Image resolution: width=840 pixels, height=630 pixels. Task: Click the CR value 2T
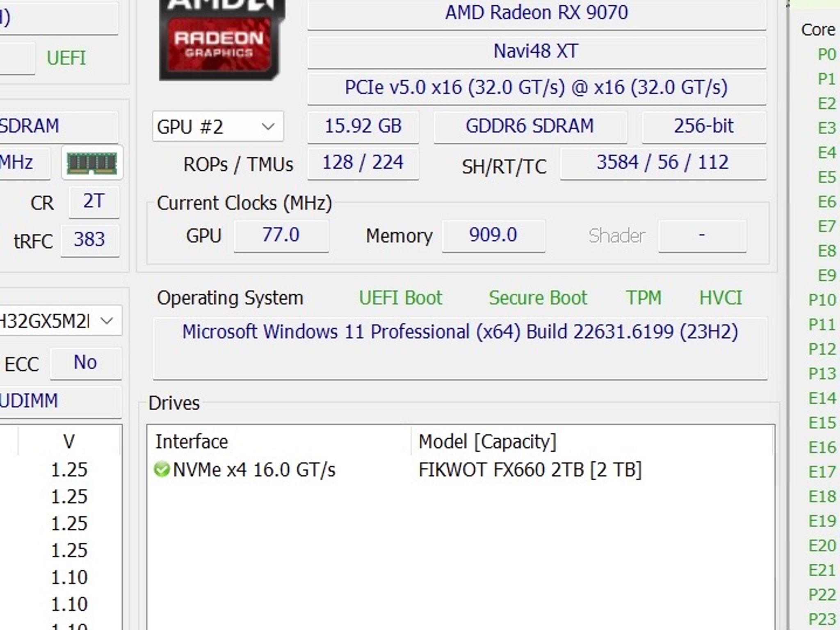pos(94,202)
